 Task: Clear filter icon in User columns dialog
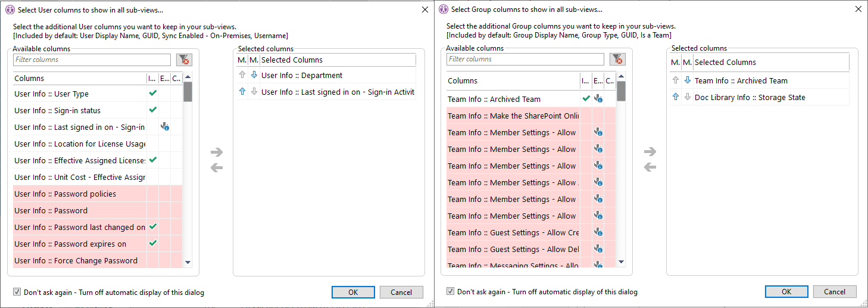click(184, 60)
